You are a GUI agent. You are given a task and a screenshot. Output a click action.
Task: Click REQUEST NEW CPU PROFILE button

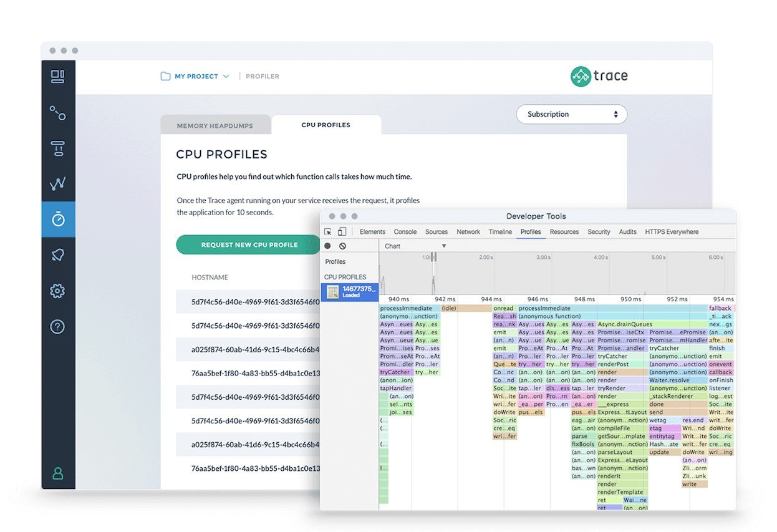249,244
